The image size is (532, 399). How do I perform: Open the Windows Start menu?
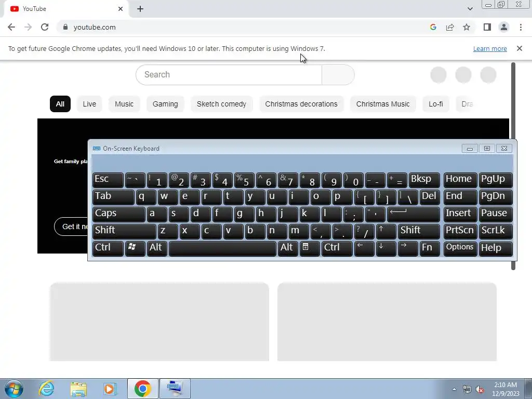[14, 389]
